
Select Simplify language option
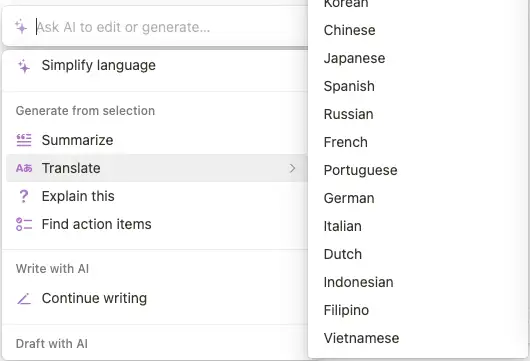(x=156, y=66)
